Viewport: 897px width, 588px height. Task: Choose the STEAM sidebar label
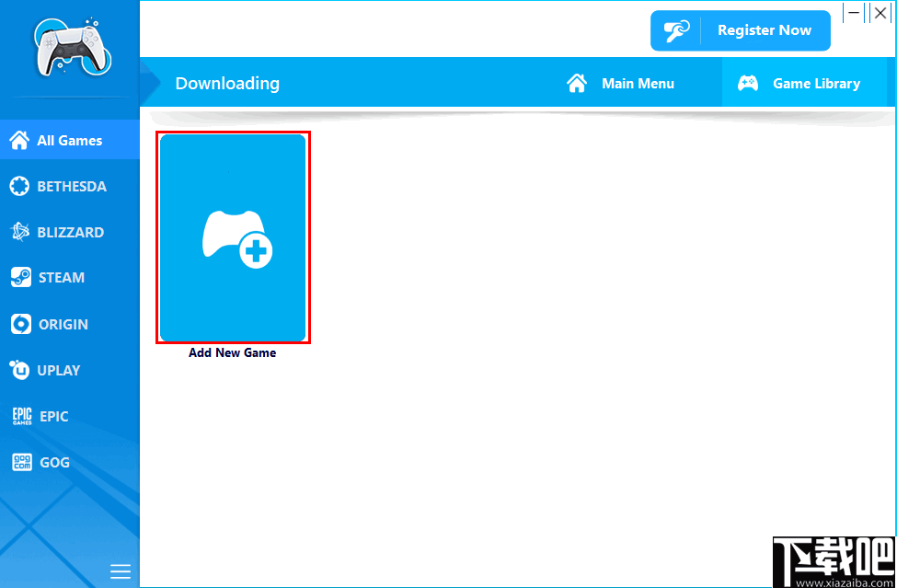click(x=62, y=278)
